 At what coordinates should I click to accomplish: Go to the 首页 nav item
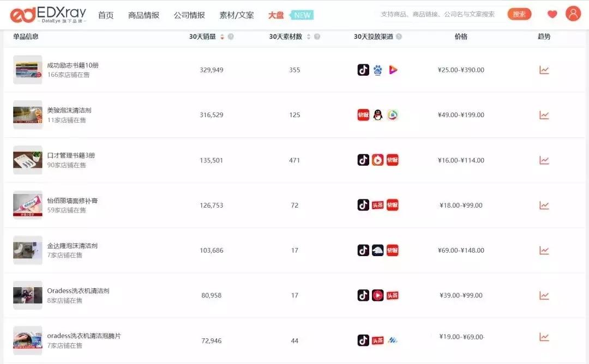[x=106, y=15]
